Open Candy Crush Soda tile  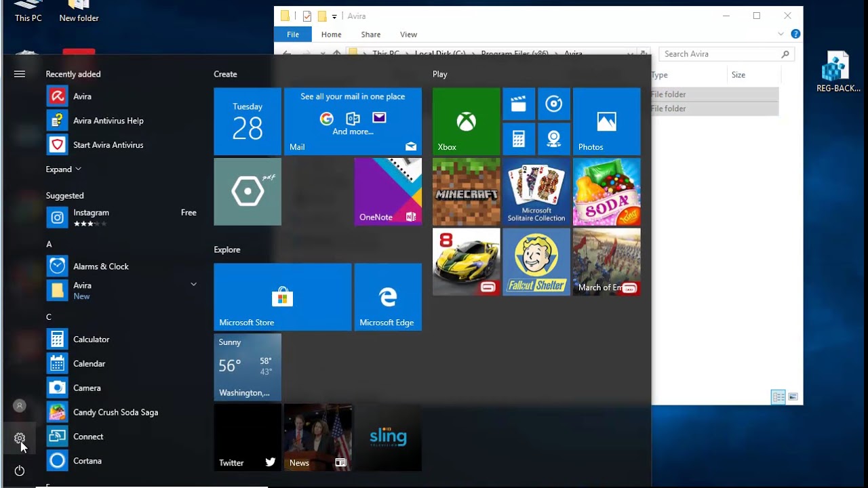[x=606, y=192]
